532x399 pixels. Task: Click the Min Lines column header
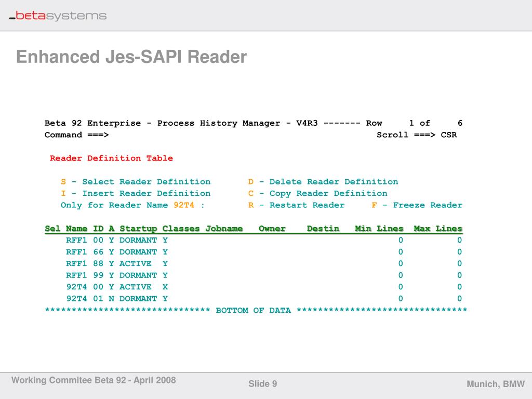tap(379, 229)
